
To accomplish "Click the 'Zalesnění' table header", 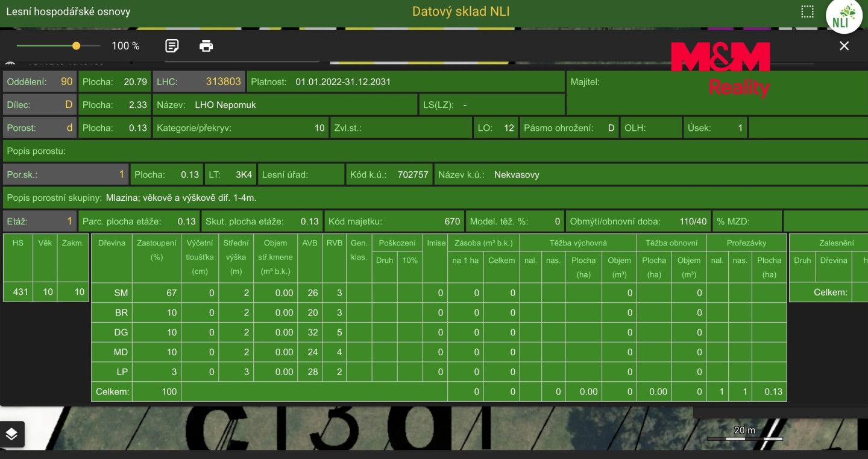I will tap(836, 243).
